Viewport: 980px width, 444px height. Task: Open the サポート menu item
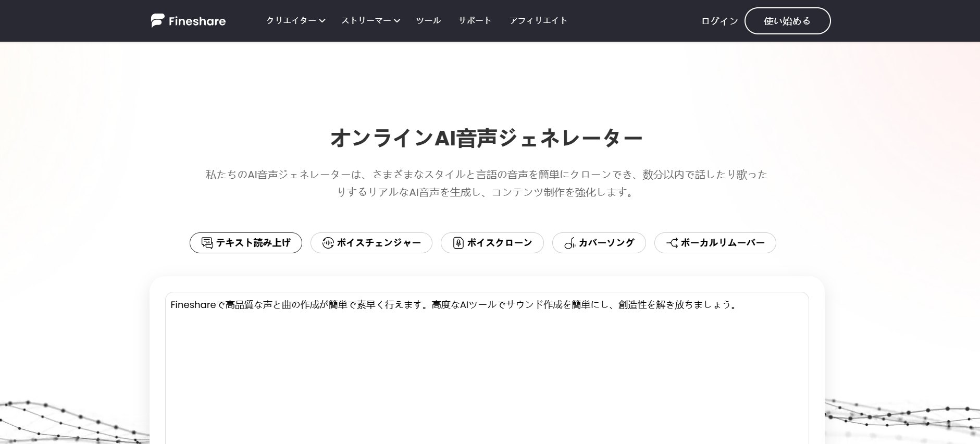(475, 20)
